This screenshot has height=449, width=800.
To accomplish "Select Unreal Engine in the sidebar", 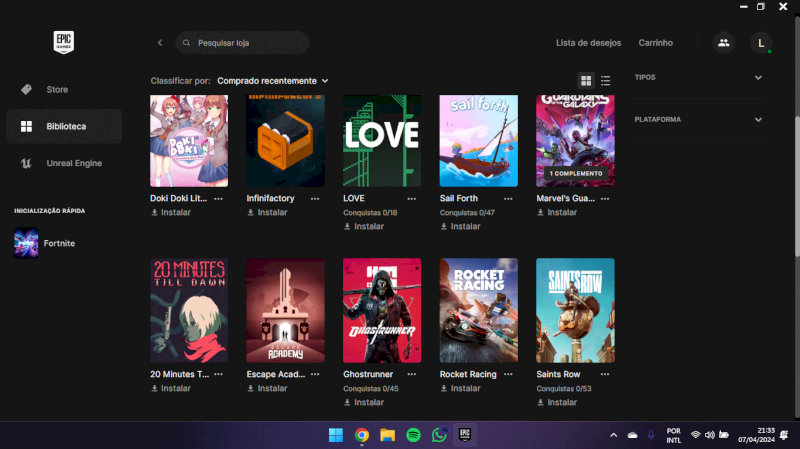I will coord(73,163).
